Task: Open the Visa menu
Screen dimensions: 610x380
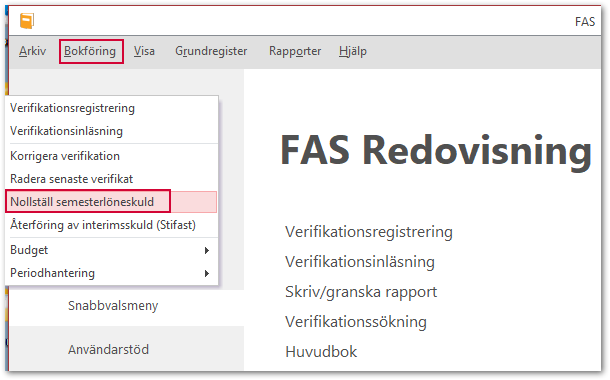Action: click(144, 51)
